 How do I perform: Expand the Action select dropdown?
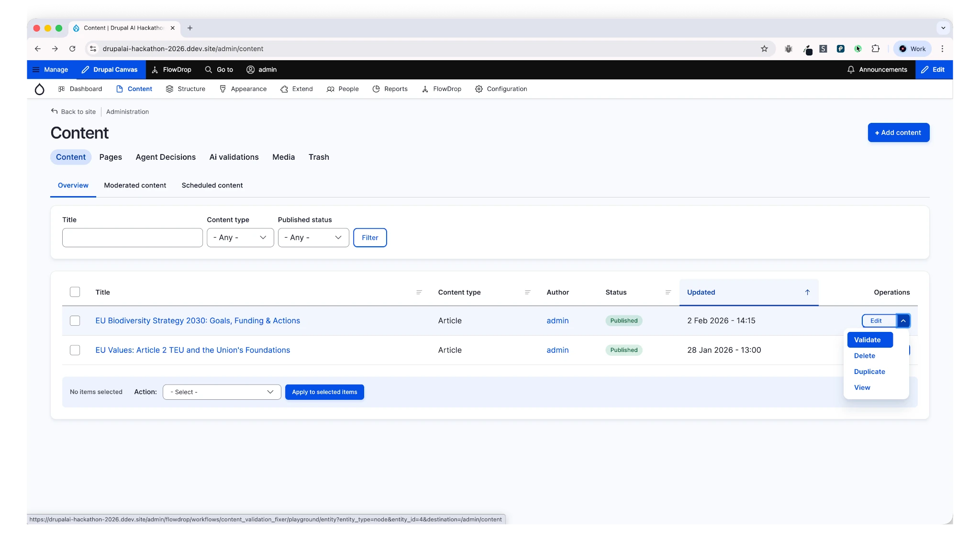click(222, 392)
